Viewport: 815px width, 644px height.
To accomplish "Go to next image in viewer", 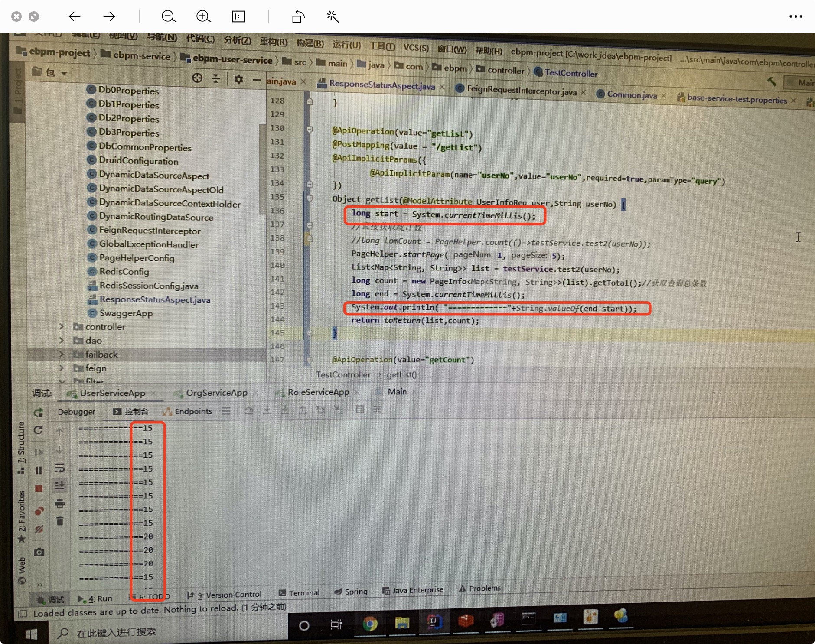I will click(x=109, y=16).
